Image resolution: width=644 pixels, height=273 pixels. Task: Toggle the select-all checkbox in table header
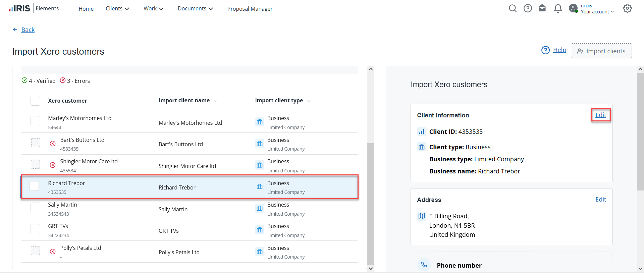pos(35,101)
